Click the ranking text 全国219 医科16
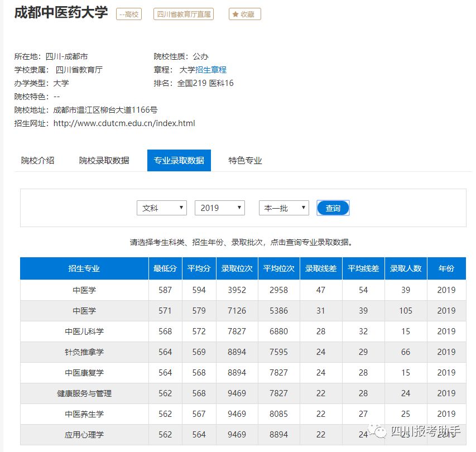The height and width of the screenshot is (452, 476). tap(205, 83)
